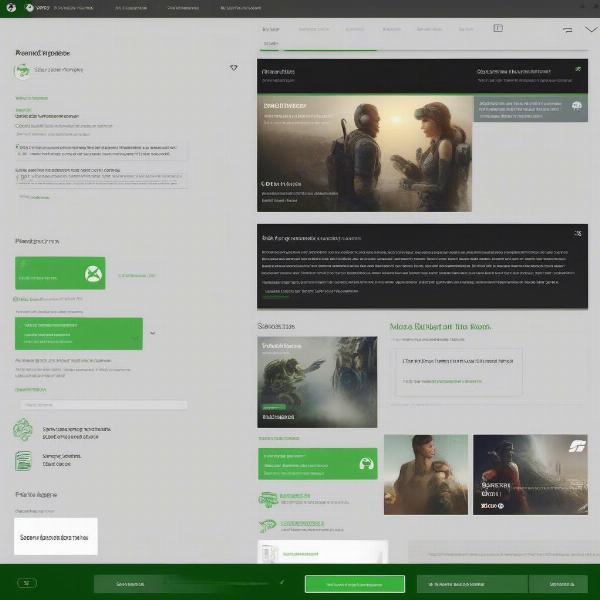Open the thumbnail of man looking sideways
The image size is (600, 600).
click(x=426, y=474)
